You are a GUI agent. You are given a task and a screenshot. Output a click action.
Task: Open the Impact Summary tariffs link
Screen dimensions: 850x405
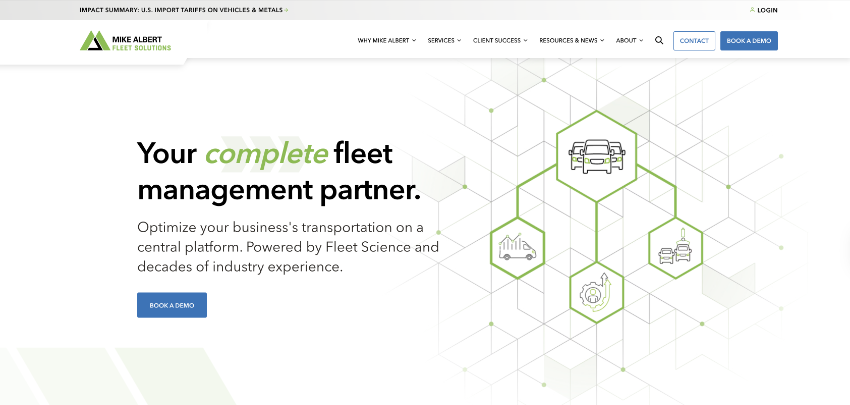click(180, 10)
